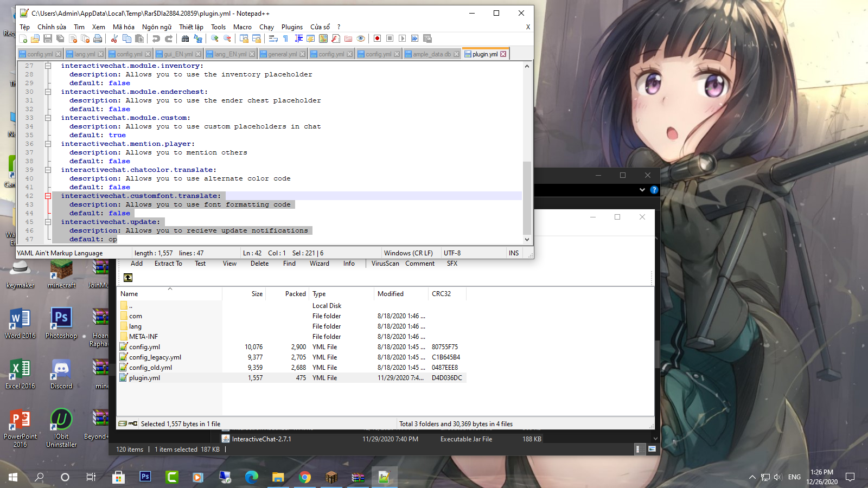Collapse the interactivechat.customfont.translate fold marker

point(48,196)
